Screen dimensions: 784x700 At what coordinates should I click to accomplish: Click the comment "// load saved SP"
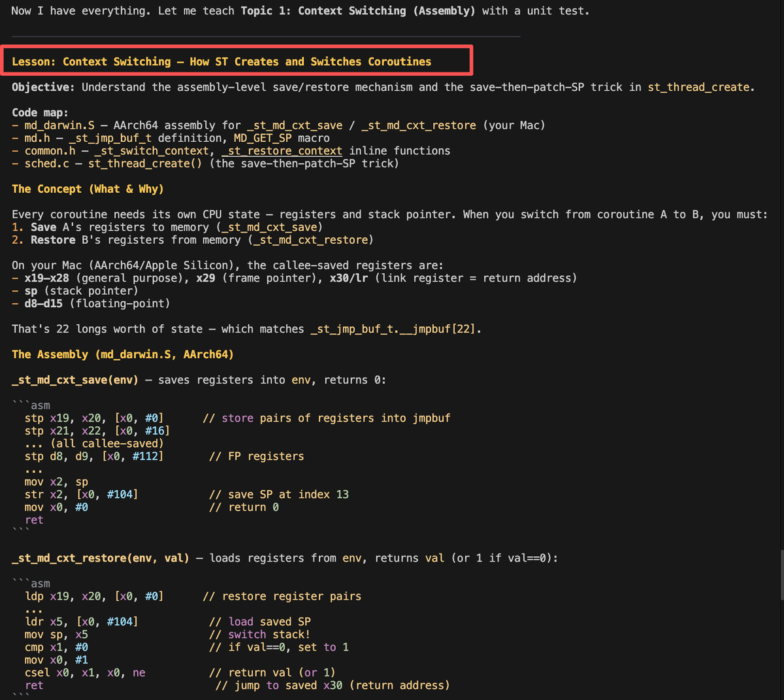(260, 622)
